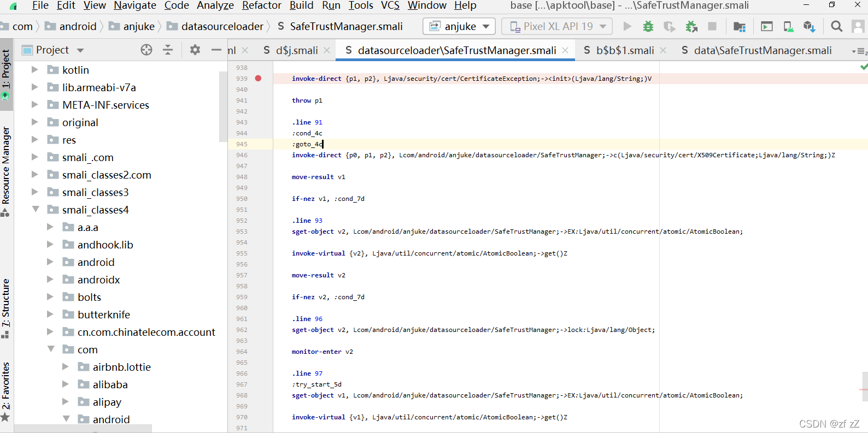Expand the kotlin folder

point(35,70)
